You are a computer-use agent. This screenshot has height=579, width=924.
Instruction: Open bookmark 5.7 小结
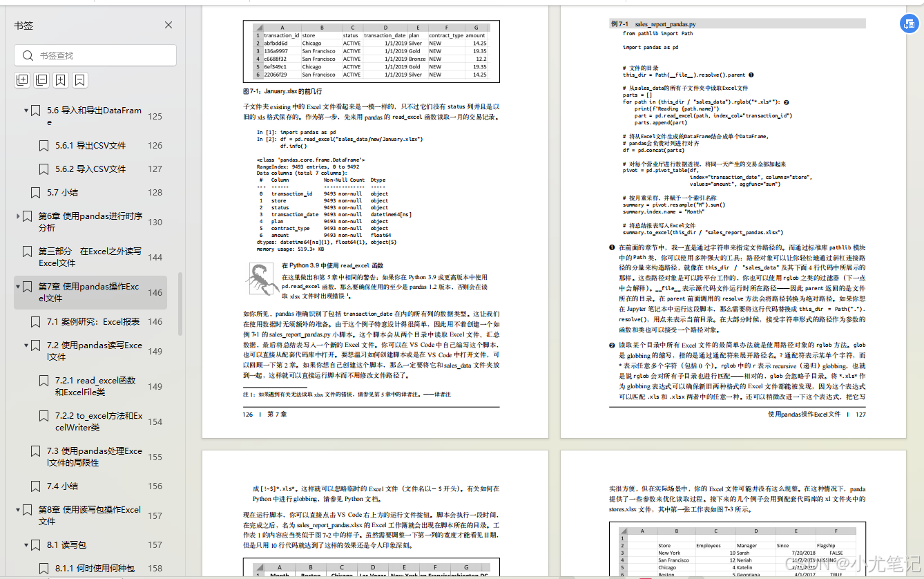(x=62, y=193)
